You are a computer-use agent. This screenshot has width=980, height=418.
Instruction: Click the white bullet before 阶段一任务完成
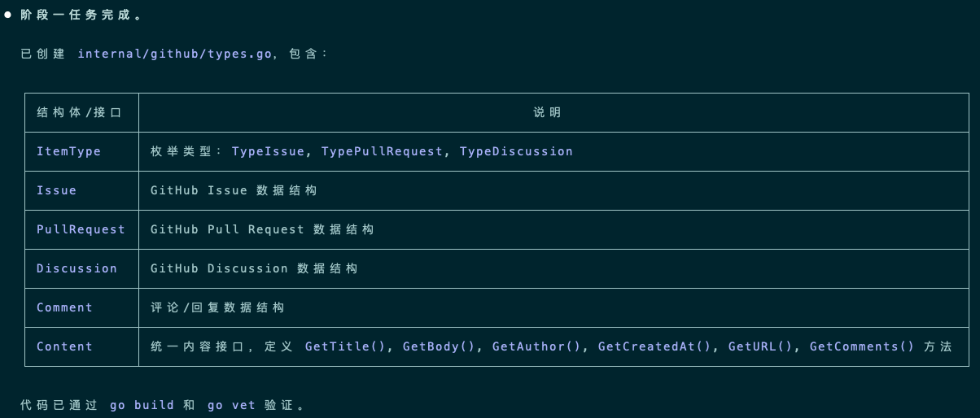[x=8, y=15]
